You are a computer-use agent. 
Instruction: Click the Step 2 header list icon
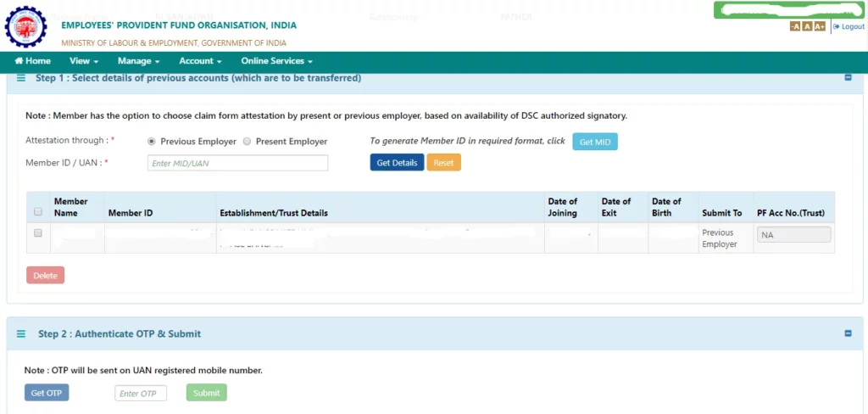pos(21,334)
